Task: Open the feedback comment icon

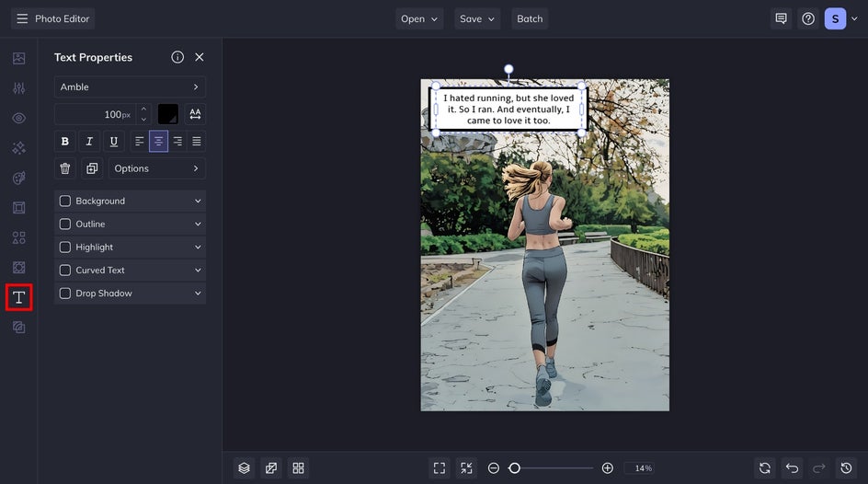Action: (781, 18)
